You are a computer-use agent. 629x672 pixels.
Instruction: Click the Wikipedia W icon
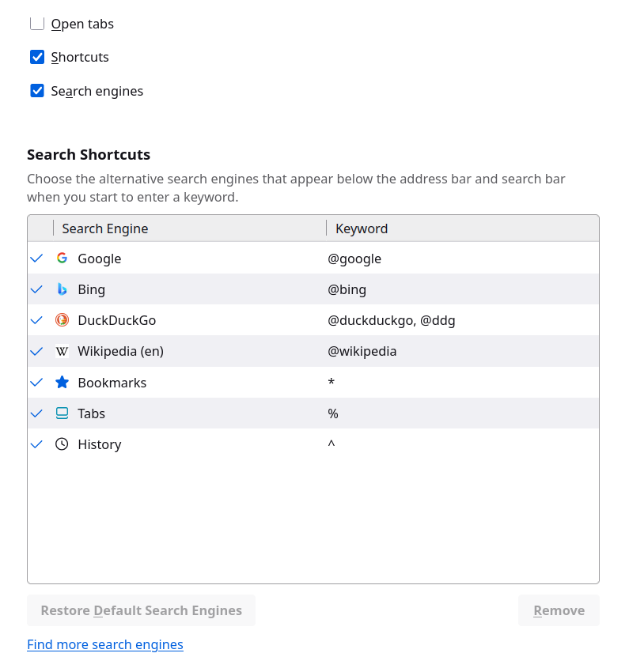tap(63, 351)
